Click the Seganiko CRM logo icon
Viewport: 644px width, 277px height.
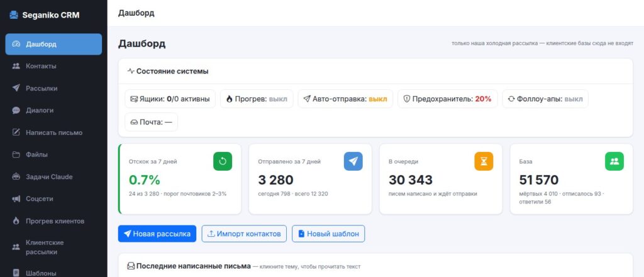[14, 15]
